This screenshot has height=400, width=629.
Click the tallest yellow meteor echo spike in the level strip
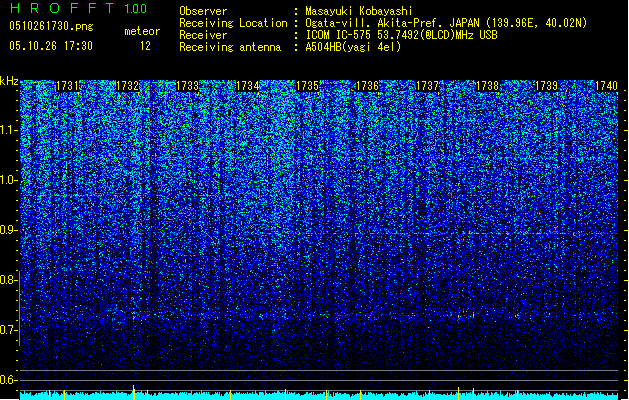(x=134, y=392)
